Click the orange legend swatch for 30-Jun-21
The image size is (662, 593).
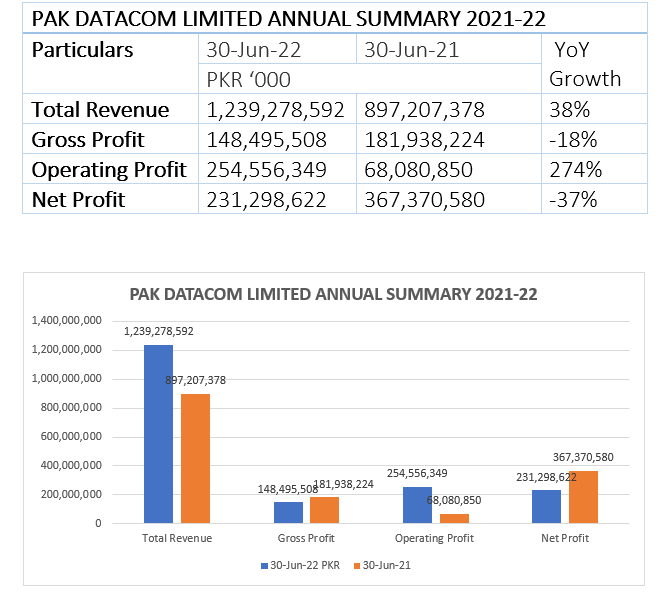(357, 566)
